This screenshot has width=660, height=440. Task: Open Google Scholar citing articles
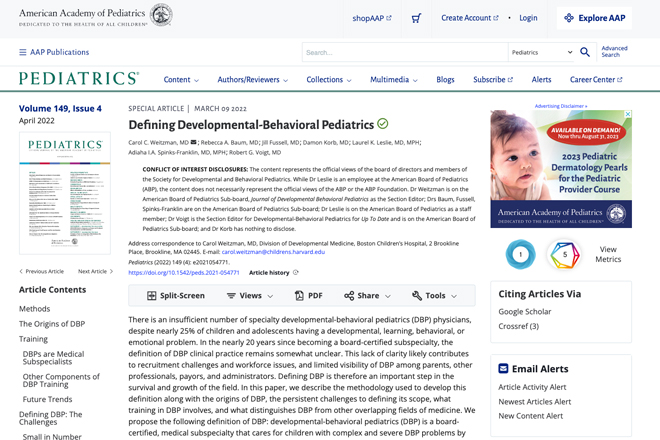click(x=525, y=312)
